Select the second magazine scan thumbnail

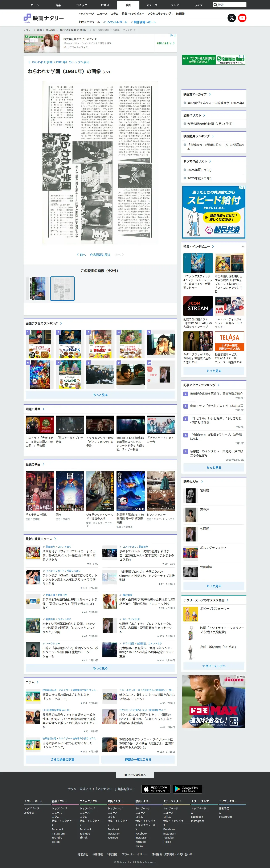pyautogui.click(x=62, y=288)
